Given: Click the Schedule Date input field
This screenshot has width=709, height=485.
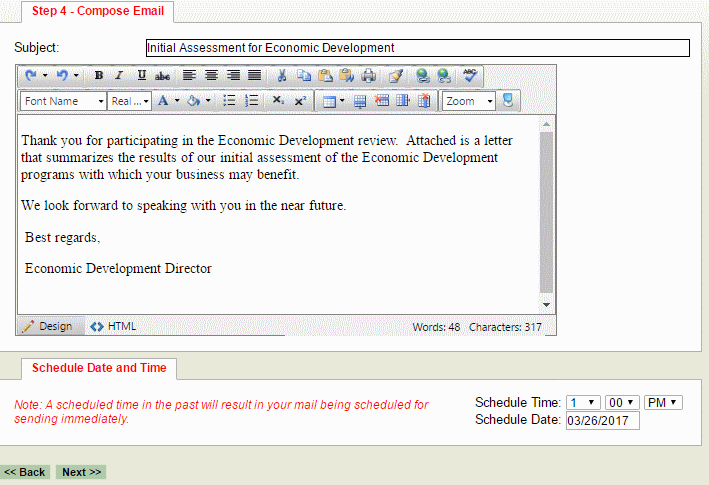Looking at the screenshot, I should tap(602, 420).
